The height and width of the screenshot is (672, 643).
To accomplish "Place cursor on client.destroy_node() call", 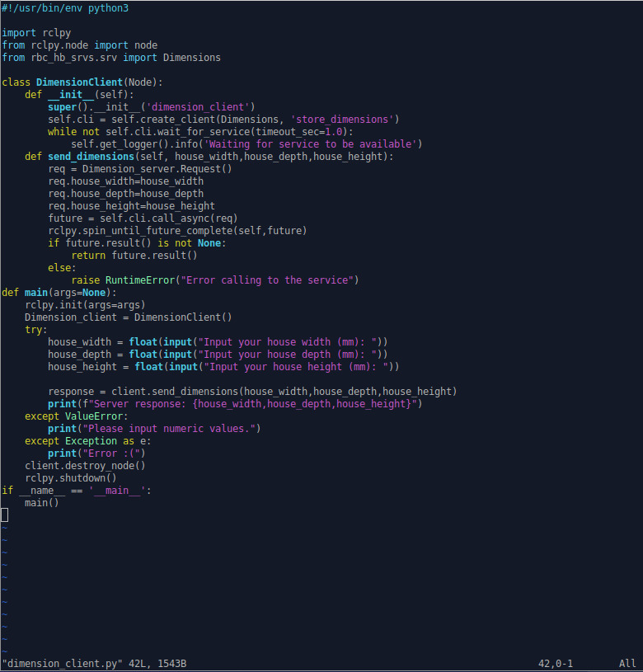I will (x=85, y=466).
